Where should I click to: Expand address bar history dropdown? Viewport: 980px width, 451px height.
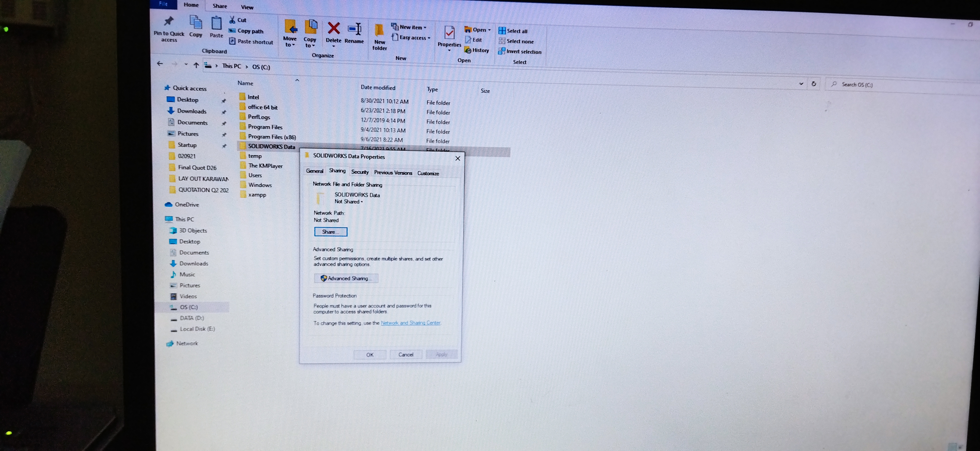[x=801, y=83]
